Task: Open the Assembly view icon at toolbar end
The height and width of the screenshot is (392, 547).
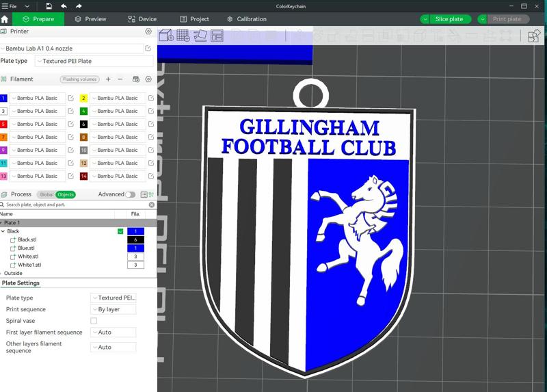Action: coord(534,36)
